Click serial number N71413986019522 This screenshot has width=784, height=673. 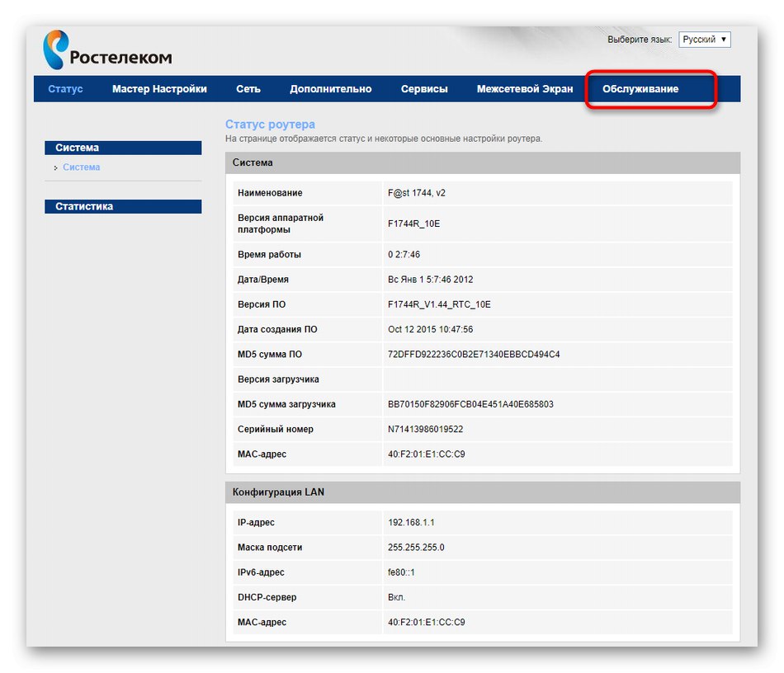click(x=425, y=429)
